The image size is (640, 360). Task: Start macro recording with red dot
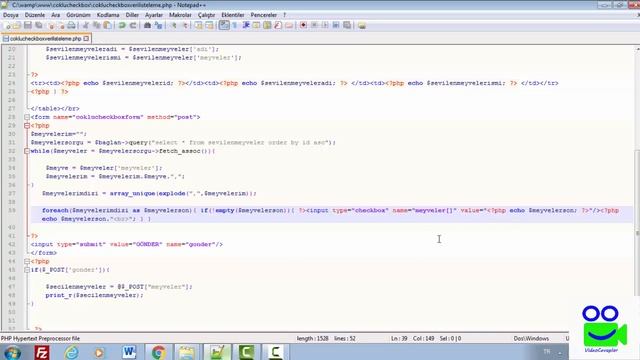pos(303,25)
